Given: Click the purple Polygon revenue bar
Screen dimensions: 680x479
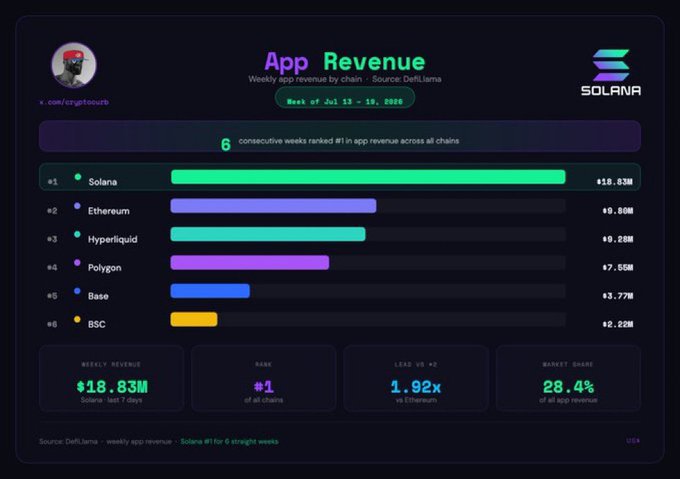Looking at the screenshot, I should click(x=250, y=263).
